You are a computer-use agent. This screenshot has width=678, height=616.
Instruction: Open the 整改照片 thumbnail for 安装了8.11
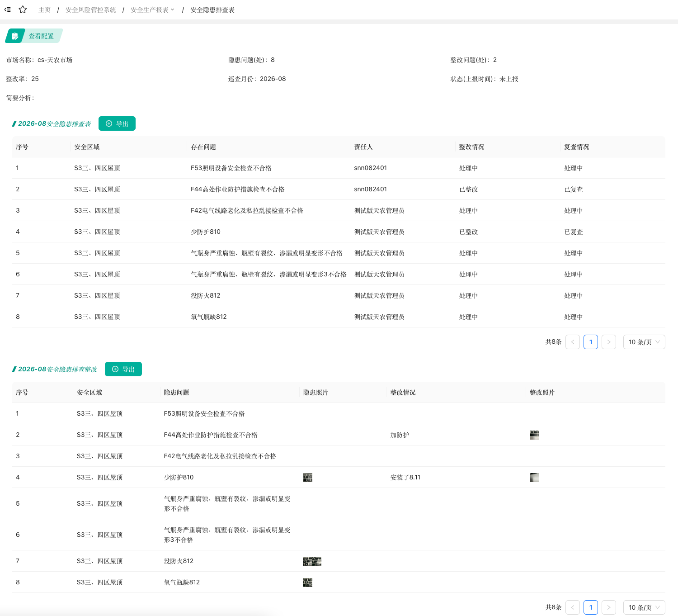pyautogui.click(x=534, y=478)
